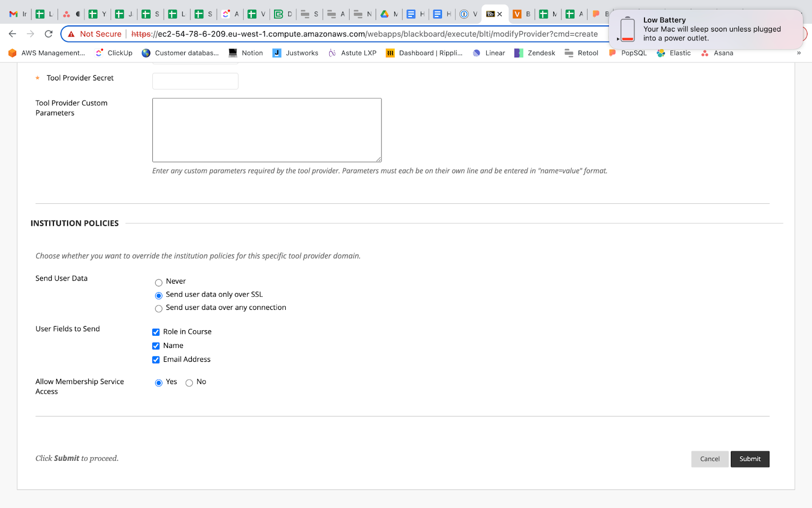Expand the hidden bookmarks overflow chevron

point(799,53)
